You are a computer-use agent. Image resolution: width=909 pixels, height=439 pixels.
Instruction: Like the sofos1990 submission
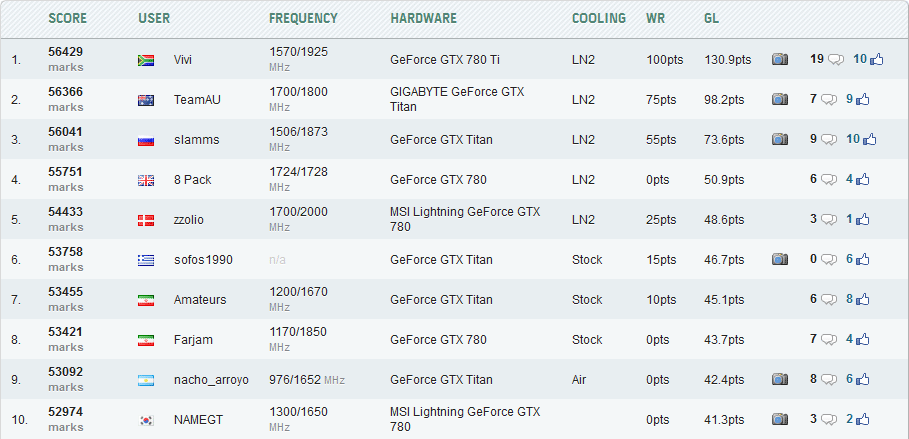[863, 259]
